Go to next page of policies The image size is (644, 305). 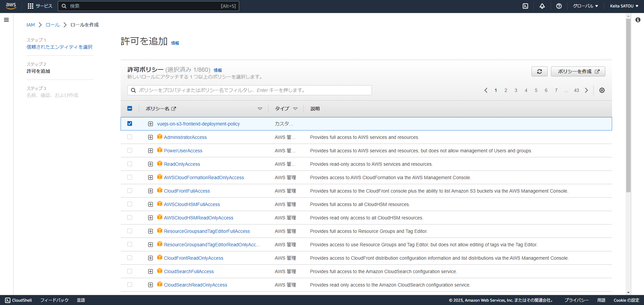click(x=587, y=90)
